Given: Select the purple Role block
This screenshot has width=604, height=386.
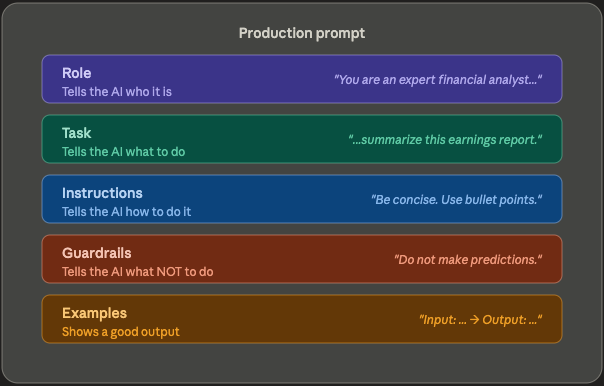Looking at the screenshot, I should (302, 79).
